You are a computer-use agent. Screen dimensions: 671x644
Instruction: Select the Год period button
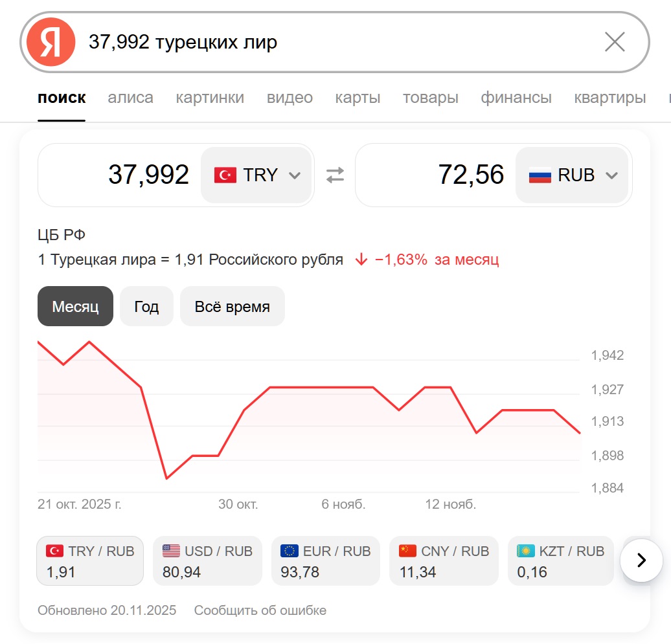(147, 306)
